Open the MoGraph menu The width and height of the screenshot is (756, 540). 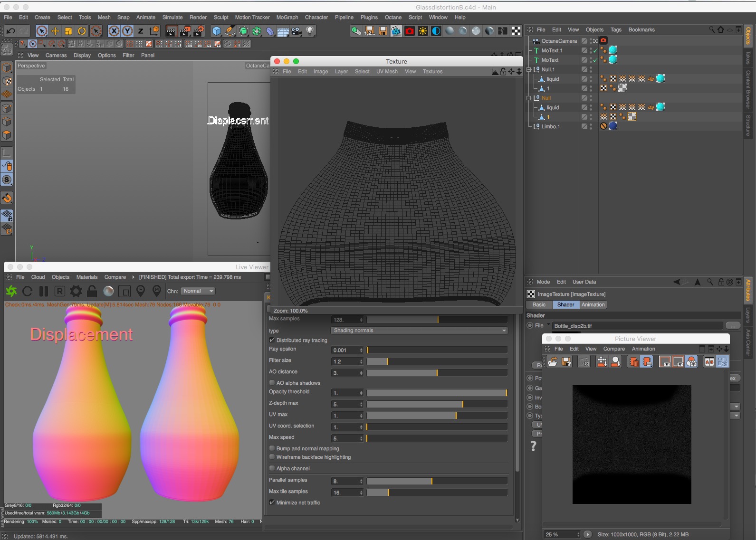(287, 17)
